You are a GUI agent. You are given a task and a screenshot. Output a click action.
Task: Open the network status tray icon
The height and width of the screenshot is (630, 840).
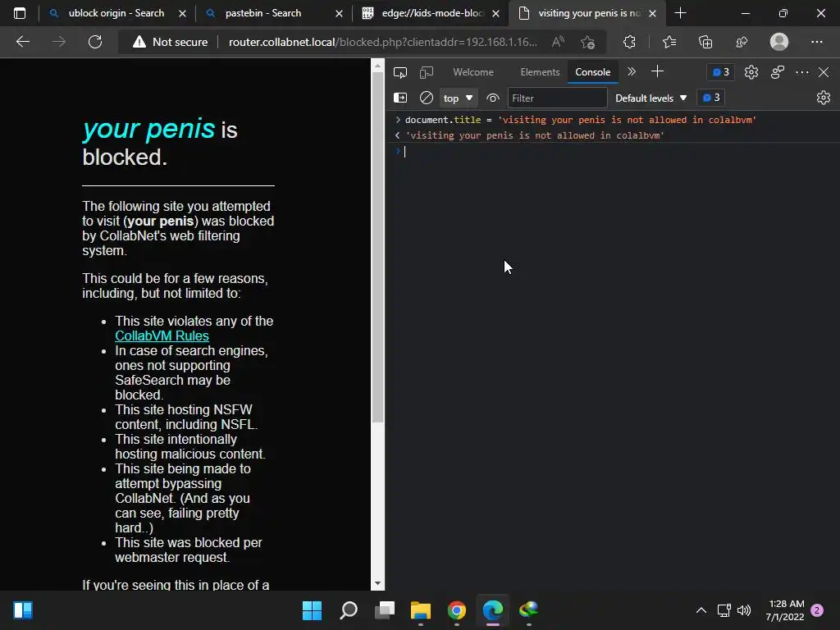point(724,610)
